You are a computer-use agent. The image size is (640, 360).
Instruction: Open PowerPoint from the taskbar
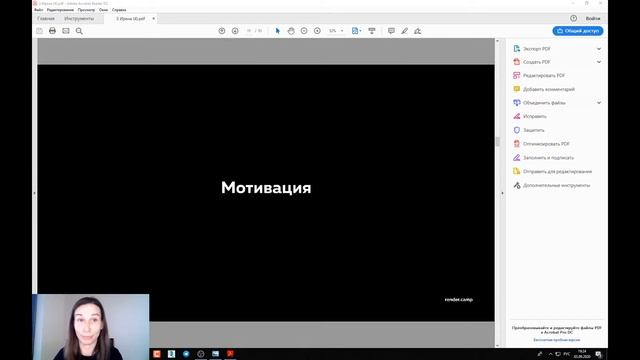(x=157, y=354)
